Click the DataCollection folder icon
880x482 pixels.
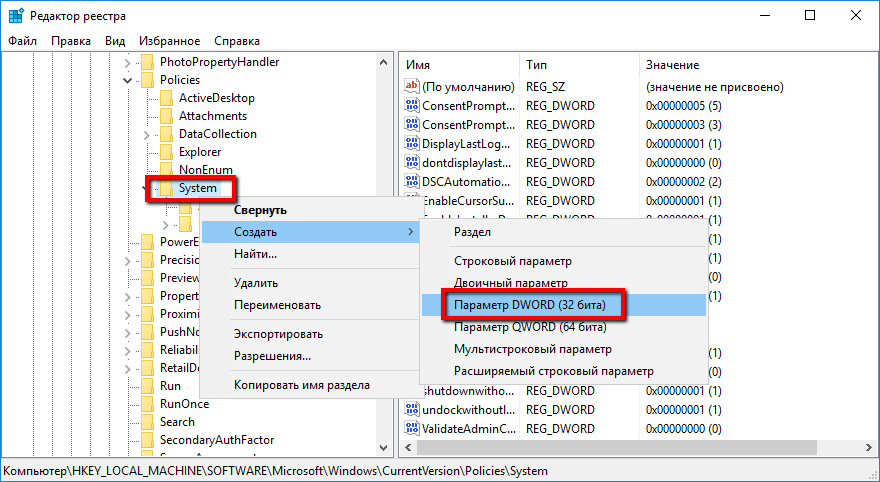pos(166,134)
